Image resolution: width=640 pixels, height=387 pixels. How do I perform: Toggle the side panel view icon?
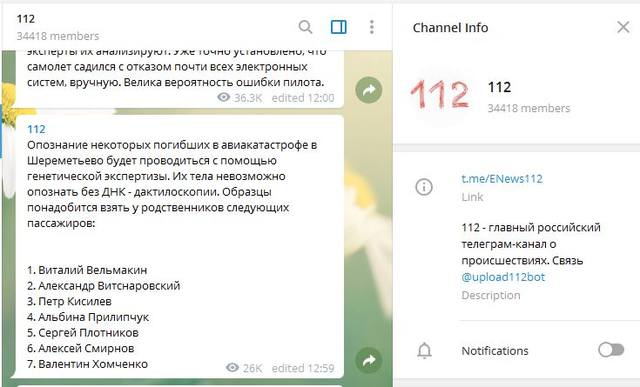(x=338, y=27)
